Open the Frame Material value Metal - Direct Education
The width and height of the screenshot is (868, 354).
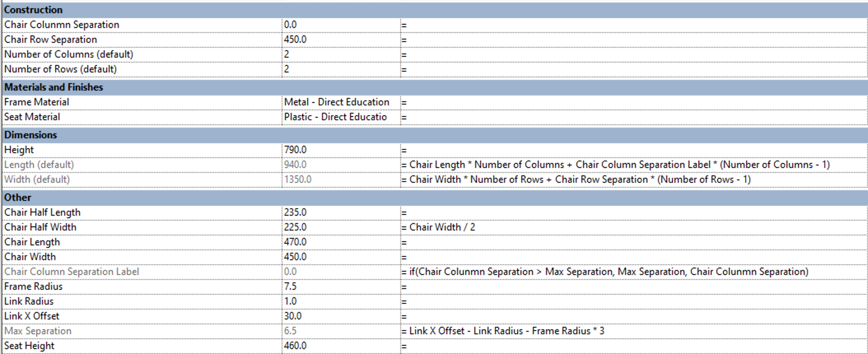click(341, 102)
